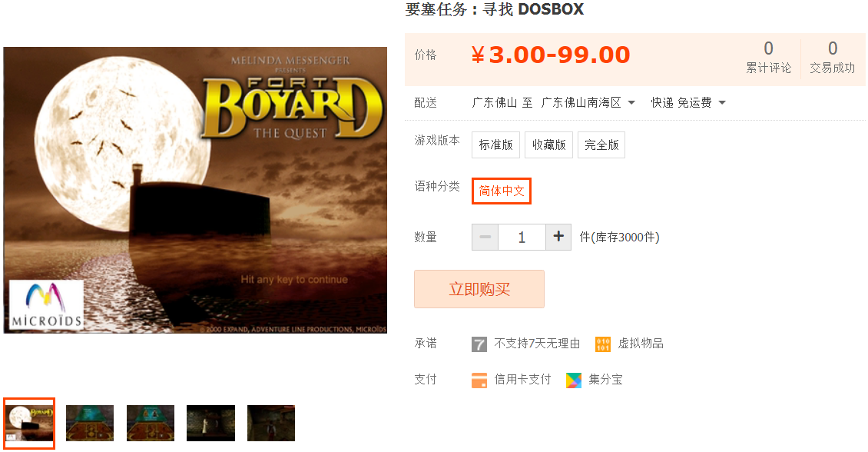Open the 累计评论 review count
This screenshot has width=868, height=452.
[768, 58]
